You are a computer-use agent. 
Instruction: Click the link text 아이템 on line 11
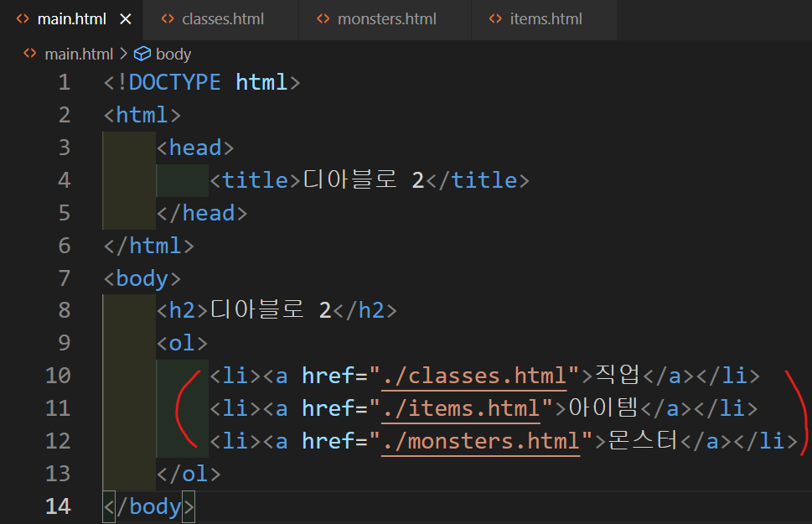coord(603,407)
